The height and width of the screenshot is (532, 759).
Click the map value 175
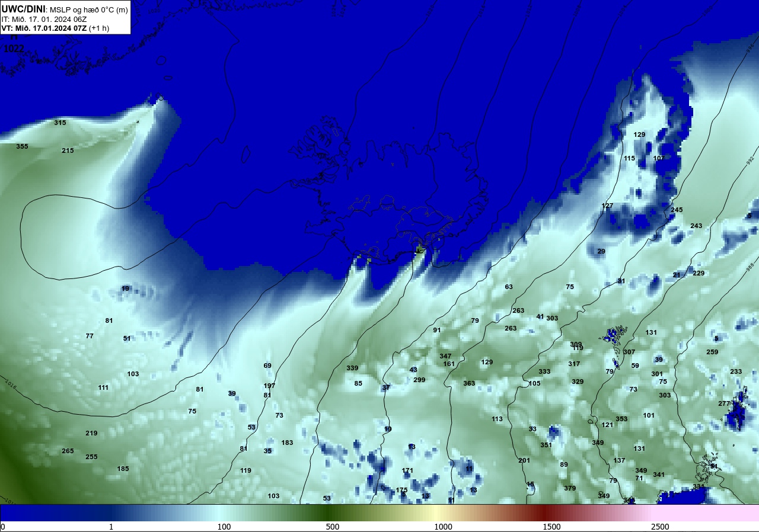coord(401,490)
